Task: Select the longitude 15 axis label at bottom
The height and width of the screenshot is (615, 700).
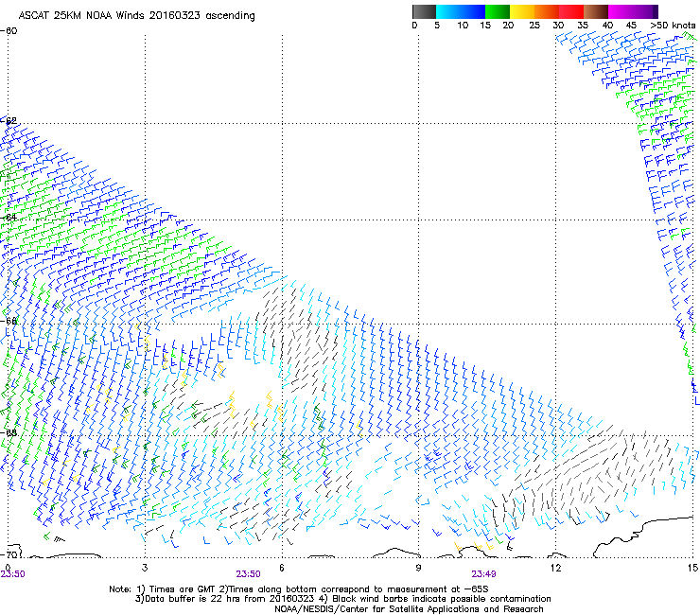Action: [692, 568]
